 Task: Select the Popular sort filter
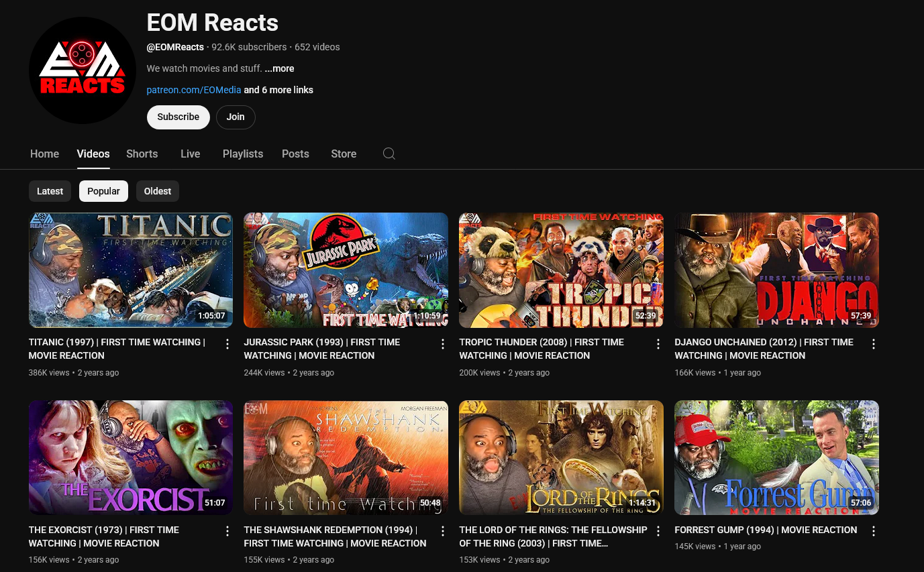pyautogui.click(x=103, y=191)
